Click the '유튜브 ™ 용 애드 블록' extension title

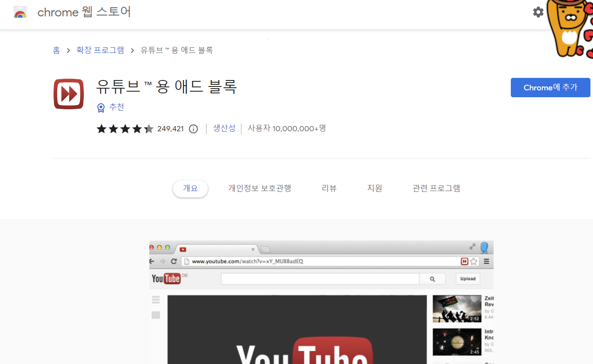tap(167, 87)
